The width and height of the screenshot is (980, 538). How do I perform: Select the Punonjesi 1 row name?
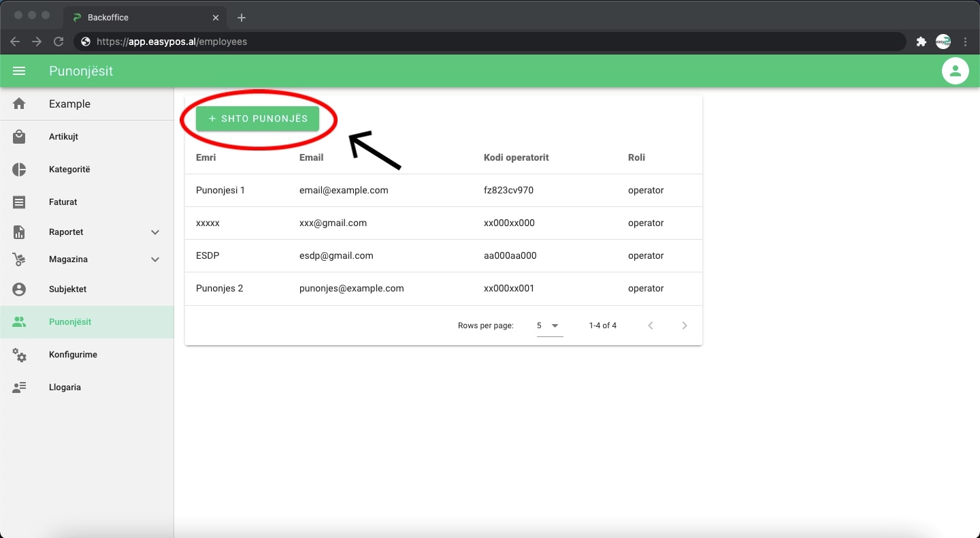[220, 190]
